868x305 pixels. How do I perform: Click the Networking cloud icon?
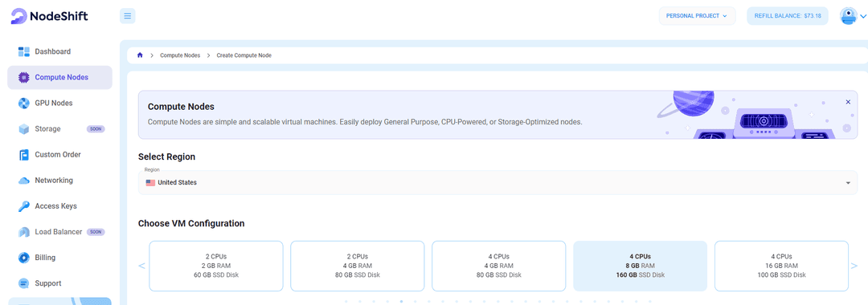[24, 181]
